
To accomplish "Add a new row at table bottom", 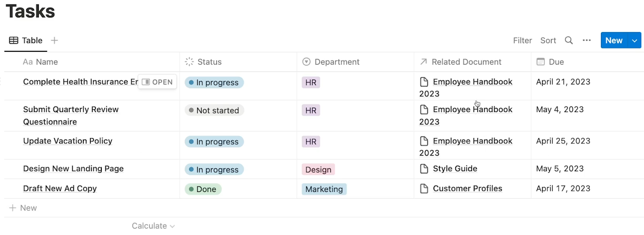I will point(23,208).
